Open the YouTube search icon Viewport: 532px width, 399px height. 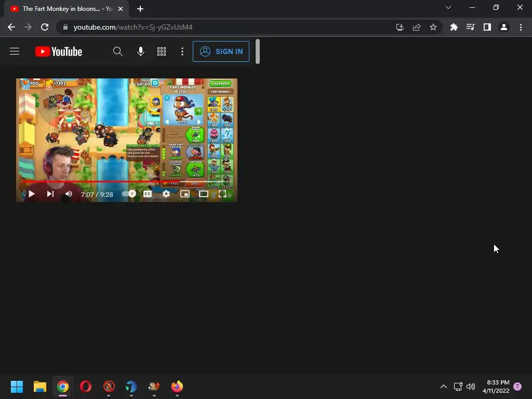tap(118, 51)
